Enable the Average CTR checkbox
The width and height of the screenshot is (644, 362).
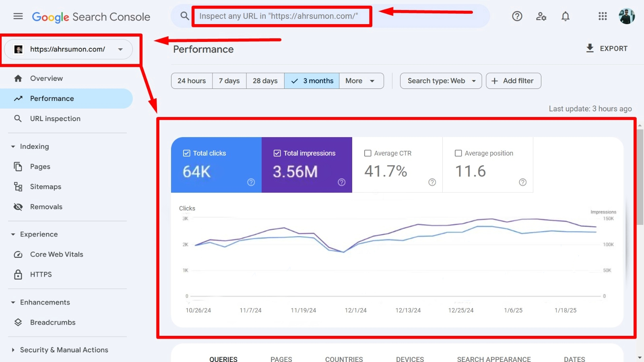pyautogui.click(x=368, y=153)
